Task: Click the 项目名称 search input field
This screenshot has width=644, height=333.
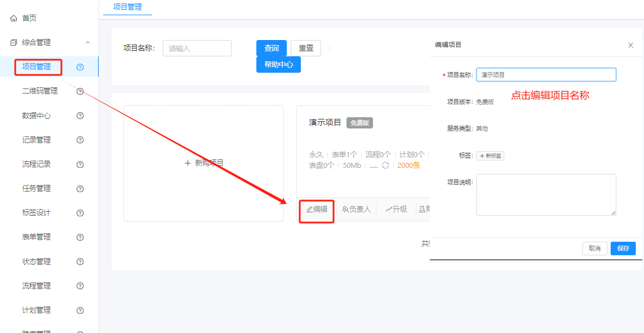Action: click(197, 48)
